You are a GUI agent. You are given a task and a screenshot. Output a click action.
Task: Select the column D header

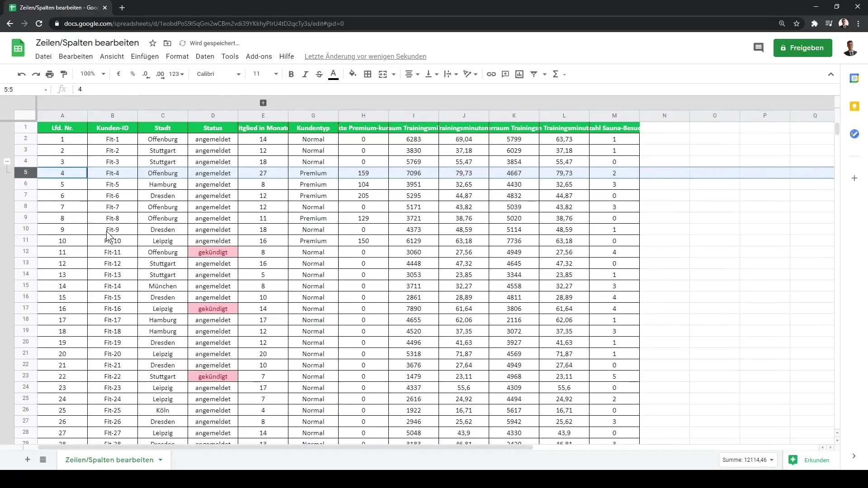[x=213, y=116]
